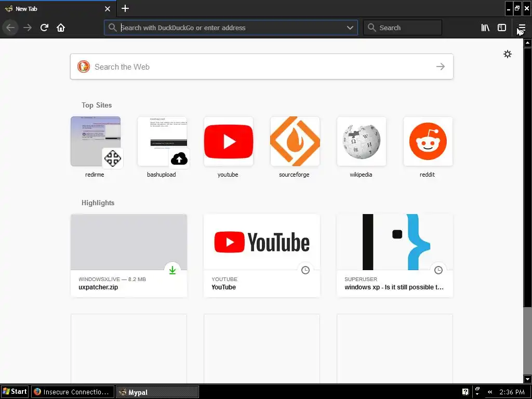The height and width of the screenshot is (399, 532).
Task: Click the history clock icon on YouTube card
Action: 305,270
